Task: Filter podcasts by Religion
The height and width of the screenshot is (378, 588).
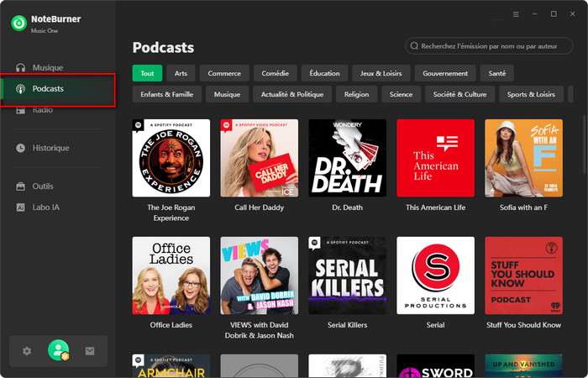Action: 356,94
